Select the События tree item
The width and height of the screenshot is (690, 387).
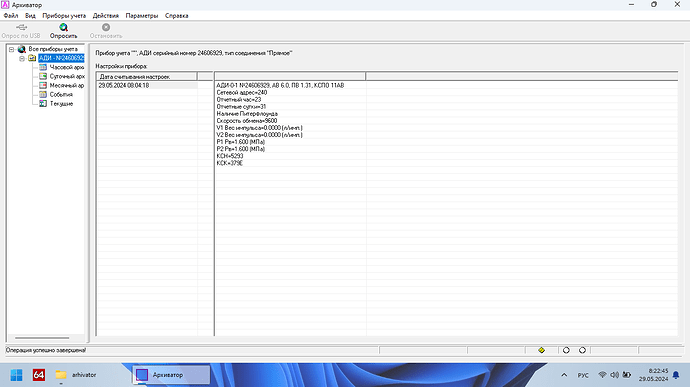(x=61, y=95)
